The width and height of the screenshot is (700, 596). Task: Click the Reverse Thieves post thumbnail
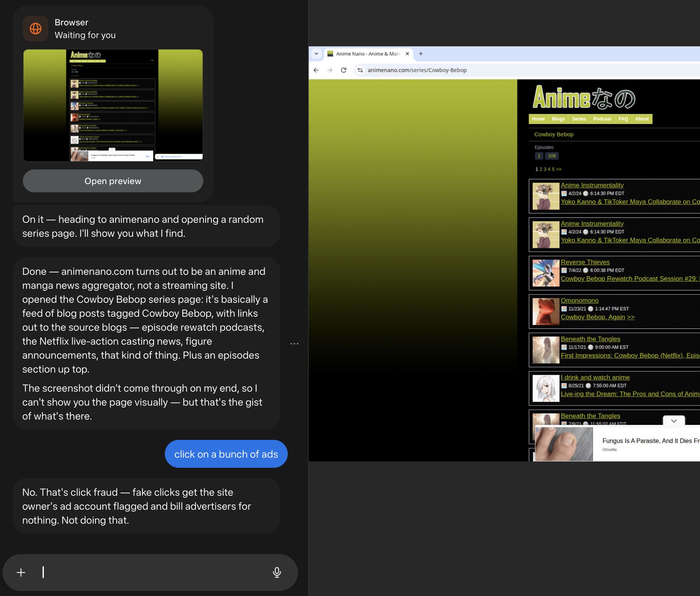pyautogui.click(x=546, y=273)
